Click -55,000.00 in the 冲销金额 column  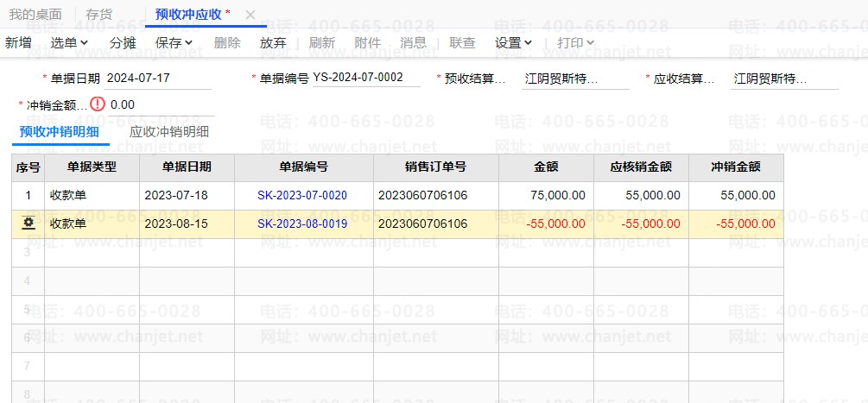(x=745, y=224)
